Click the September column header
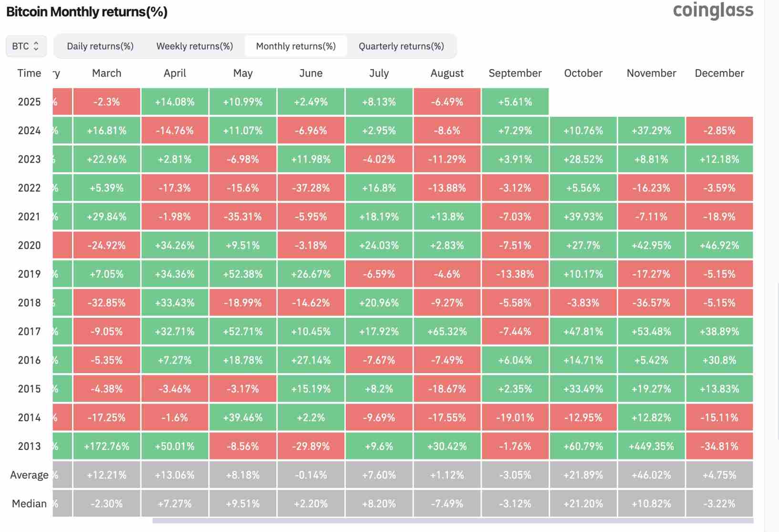 (515, 73)
